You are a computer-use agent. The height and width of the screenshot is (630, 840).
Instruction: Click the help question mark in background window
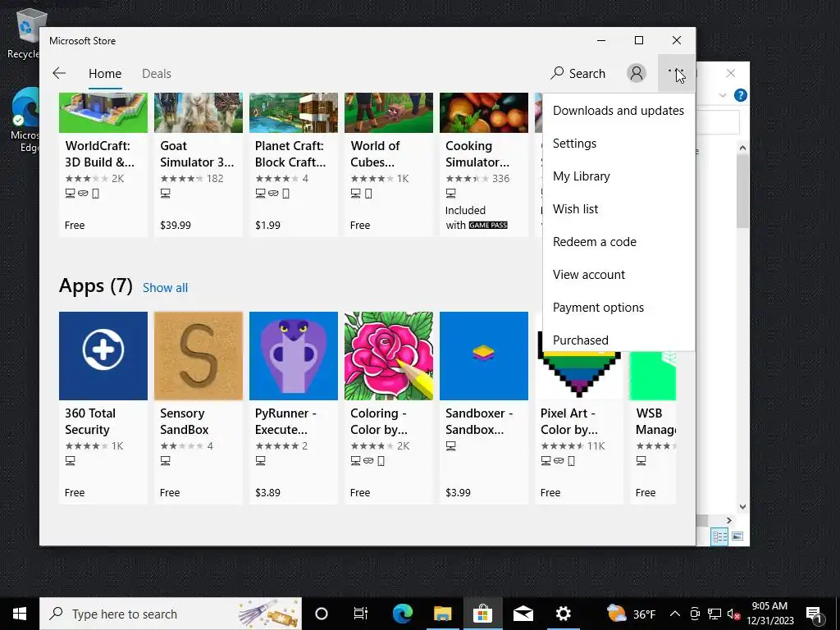pos(741,95)
